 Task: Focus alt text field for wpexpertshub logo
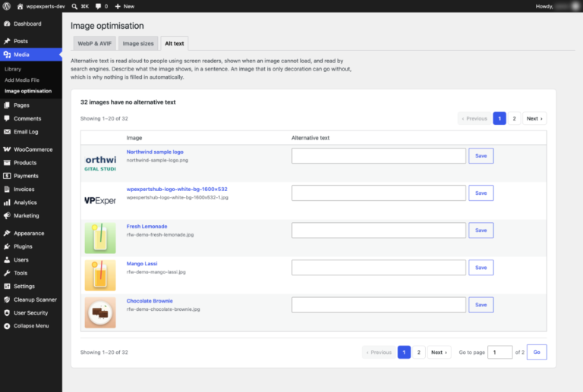click(x=379, y=193)
